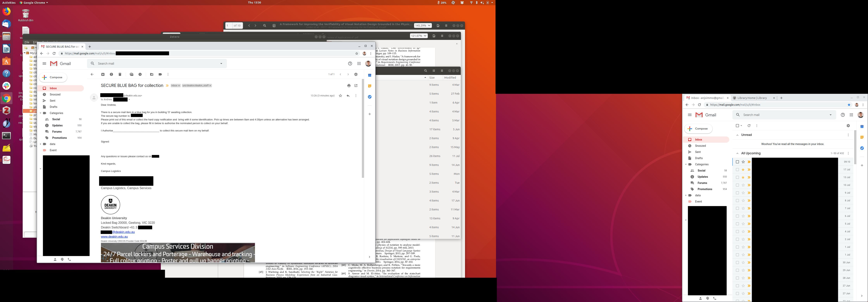Snooze the open email
Viewport: 868px width, 302px height.
(140, 74)
